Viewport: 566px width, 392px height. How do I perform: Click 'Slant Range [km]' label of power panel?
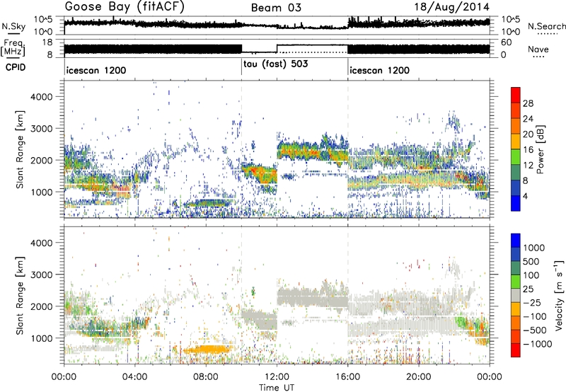[20, 150]
